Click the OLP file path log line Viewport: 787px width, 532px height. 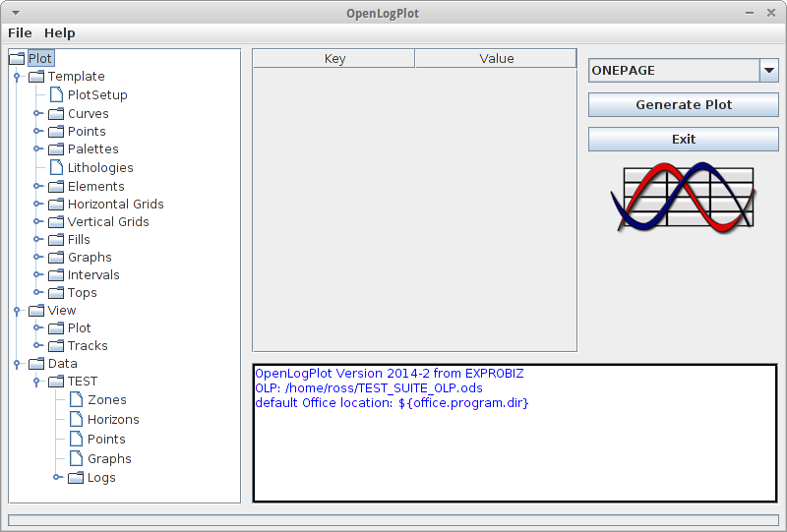pyautogui.click(x=369, y=388)
